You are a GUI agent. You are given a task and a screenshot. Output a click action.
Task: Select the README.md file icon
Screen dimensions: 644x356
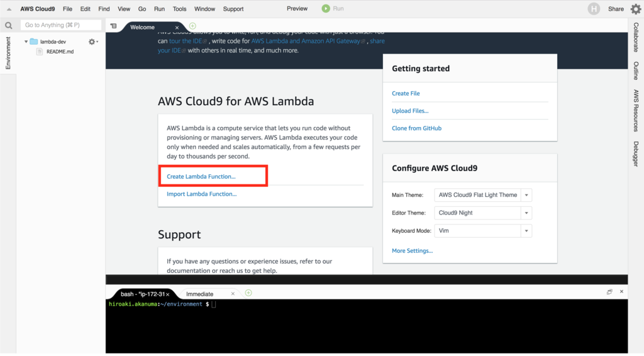coord(40,52)
